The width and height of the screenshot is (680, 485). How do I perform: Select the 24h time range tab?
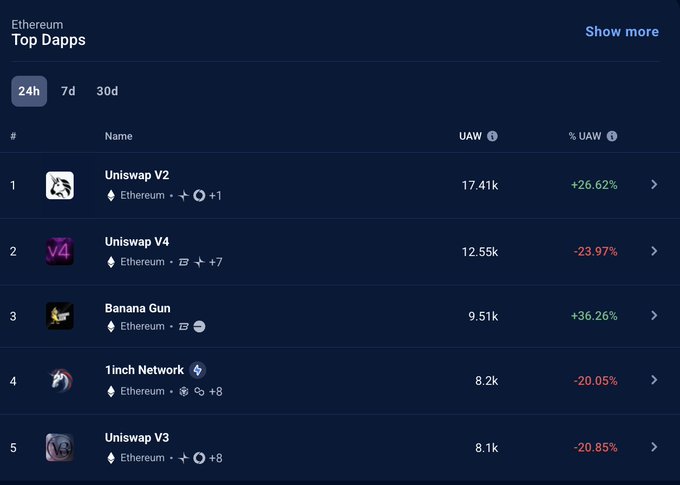29,91
